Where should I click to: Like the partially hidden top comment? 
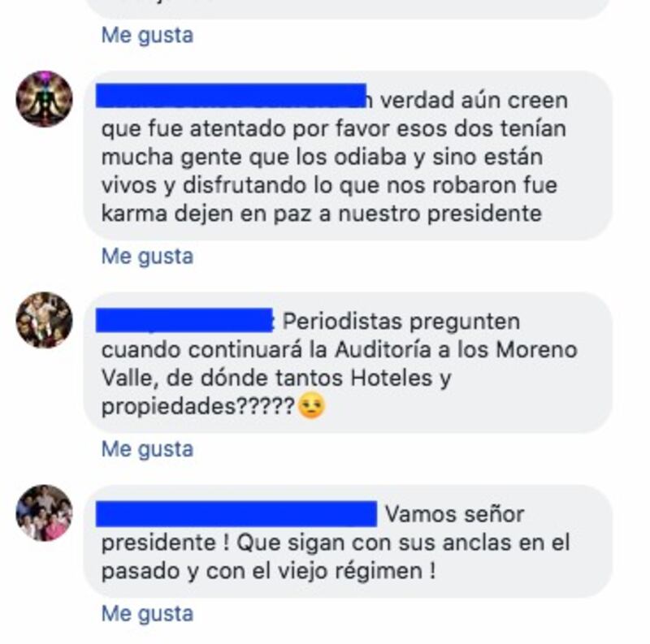pyautogui.click(x=148, y=35)
